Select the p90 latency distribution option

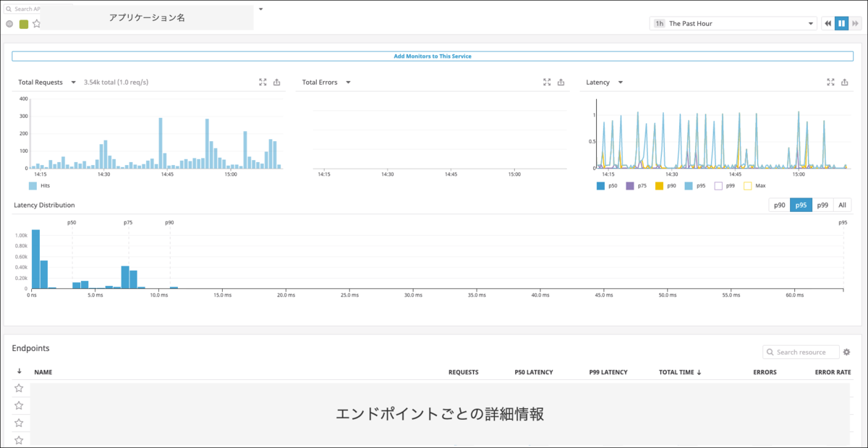(779, 206)
